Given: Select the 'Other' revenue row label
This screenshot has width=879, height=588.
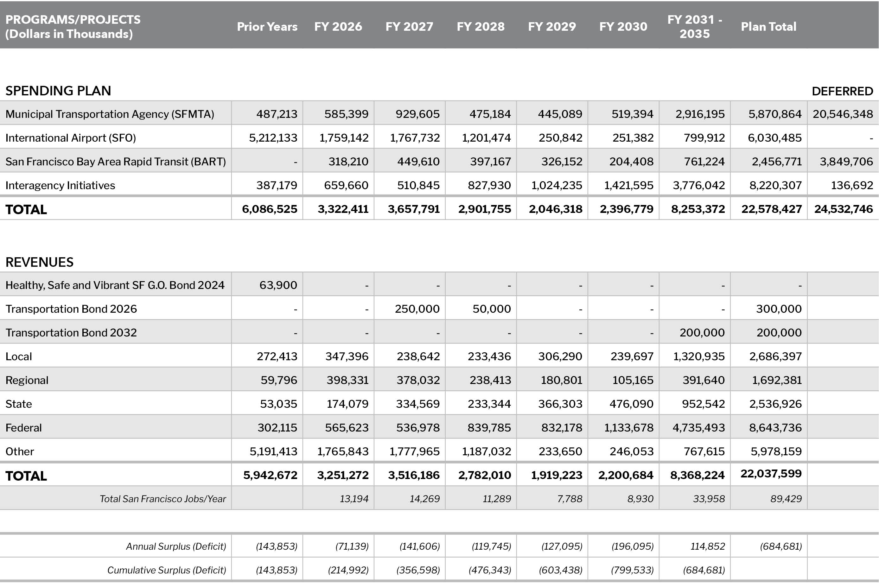Looking at the screenshot, I should [x=20, y=451].
